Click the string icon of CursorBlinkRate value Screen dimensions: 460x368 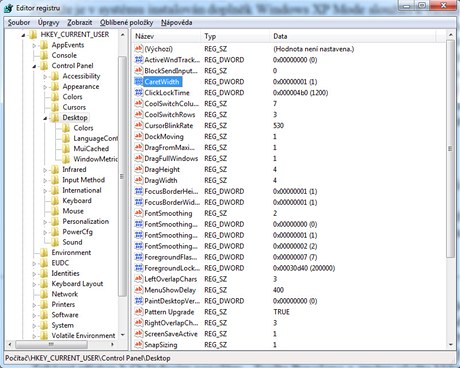coord(139,126)
